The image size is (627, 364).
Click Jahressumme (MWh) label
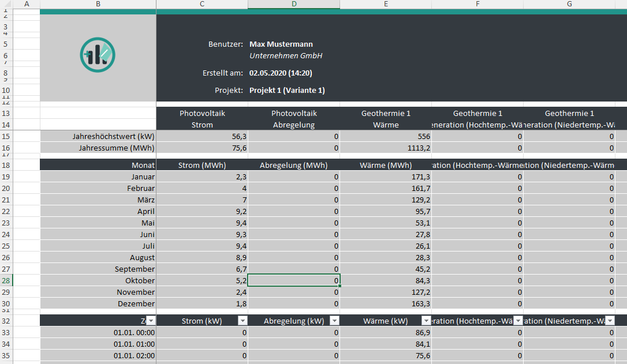click(117, 148)
